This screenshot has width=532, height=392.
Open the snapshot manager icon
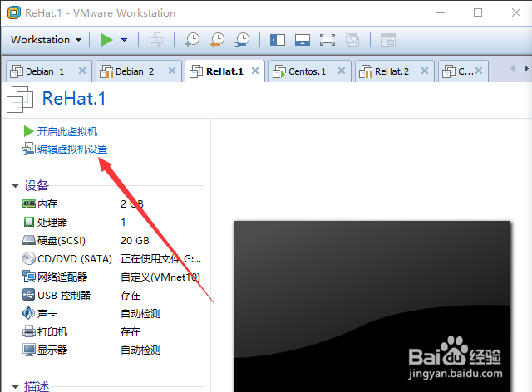(x=242, y=40)
